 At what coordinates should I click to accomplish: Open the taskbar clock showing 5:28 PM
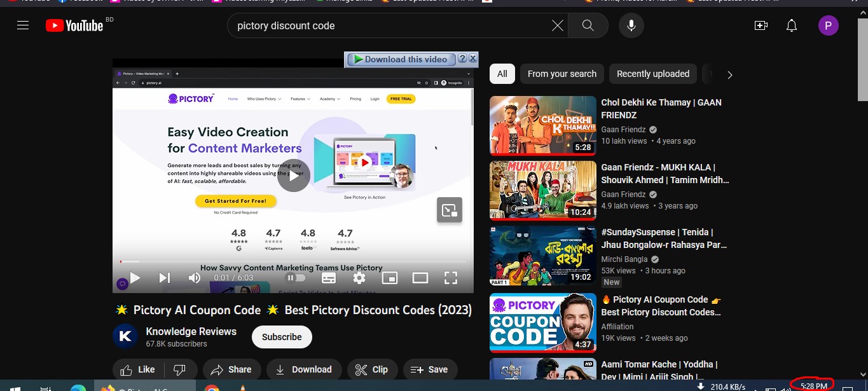[x=813, y=385]
